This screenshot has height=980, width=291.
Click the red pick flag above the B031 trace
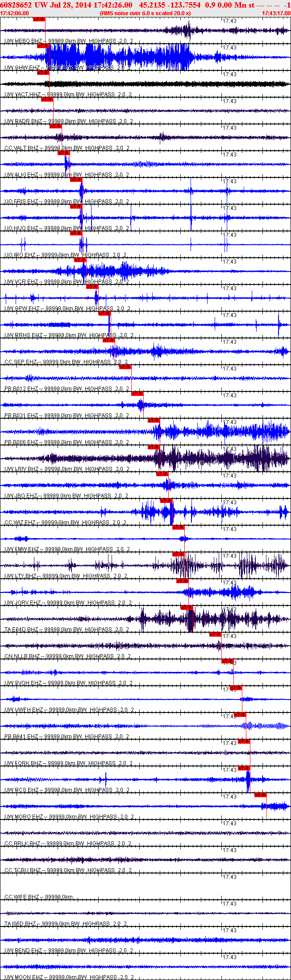(x=137, y=394)
